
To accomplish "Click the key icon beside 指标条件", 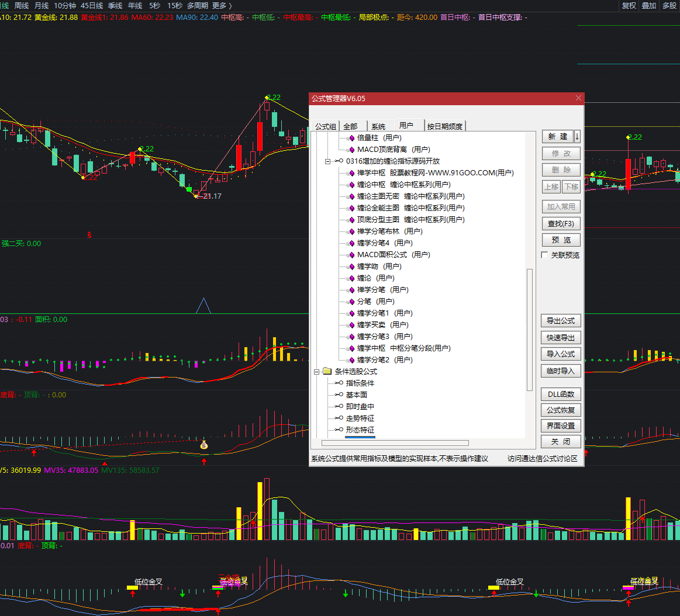I will pyautogui.click(x=339, y=383).
